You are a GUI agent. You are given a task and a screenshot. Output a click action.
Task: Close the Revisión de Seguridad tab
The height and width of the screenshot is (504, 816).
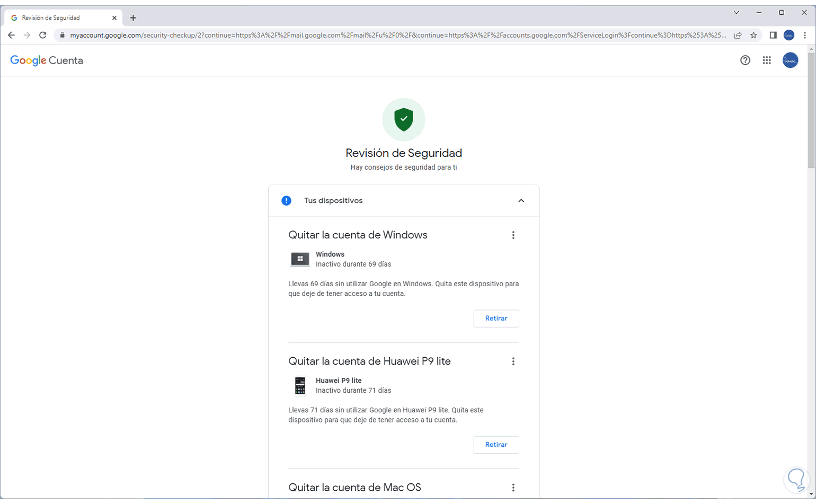[114, 18]
